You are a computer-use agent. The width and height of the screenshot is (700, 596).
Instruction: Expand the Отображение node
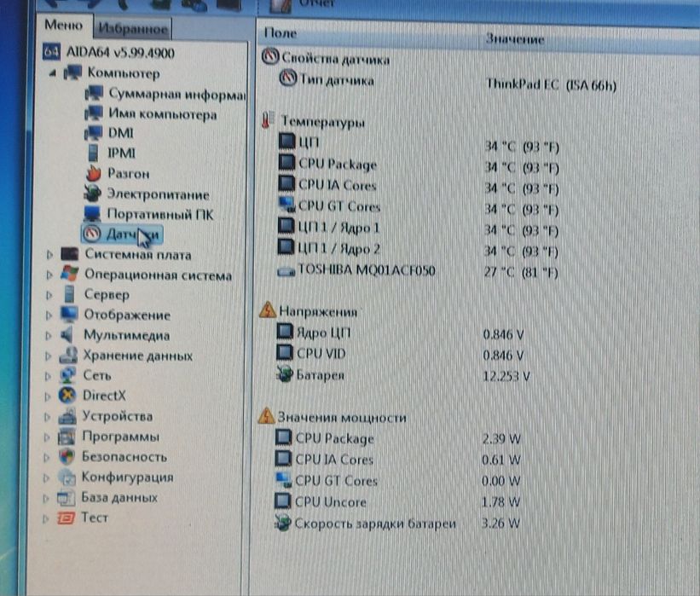[x=49, y=315]
